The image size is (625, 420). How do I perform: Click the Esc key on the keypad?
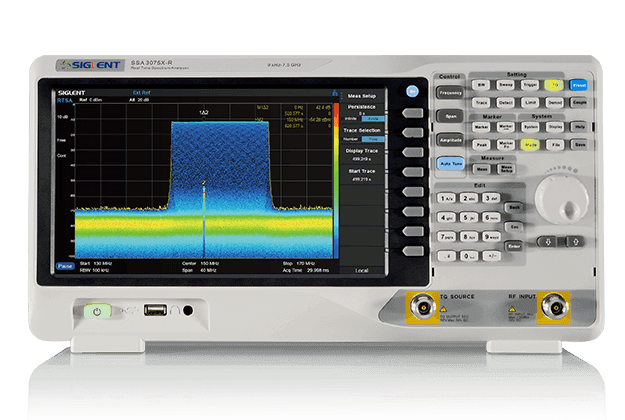514,227
